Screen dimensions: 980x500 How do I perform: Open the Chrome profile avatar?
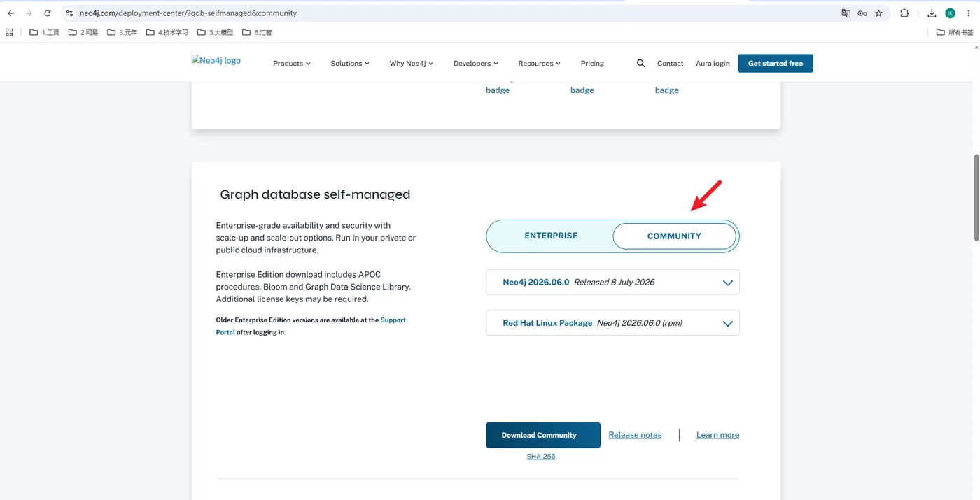tap(950, 13)
